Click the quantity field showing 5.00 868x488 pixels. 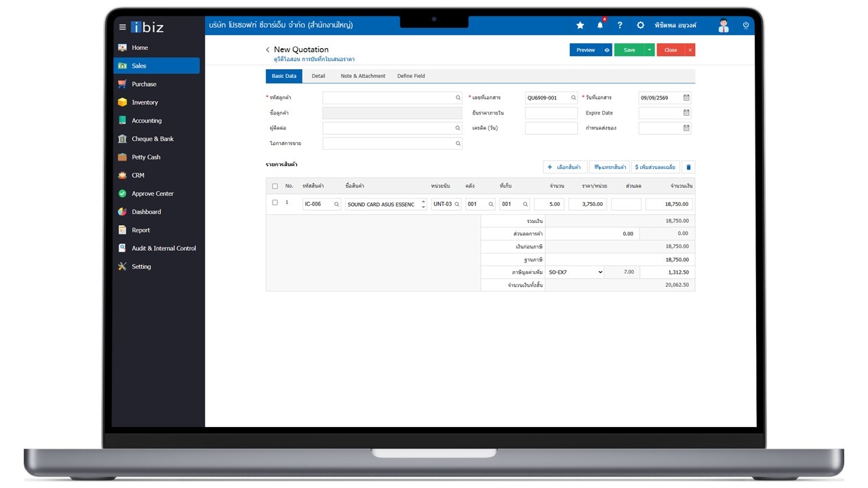[549, 203]
